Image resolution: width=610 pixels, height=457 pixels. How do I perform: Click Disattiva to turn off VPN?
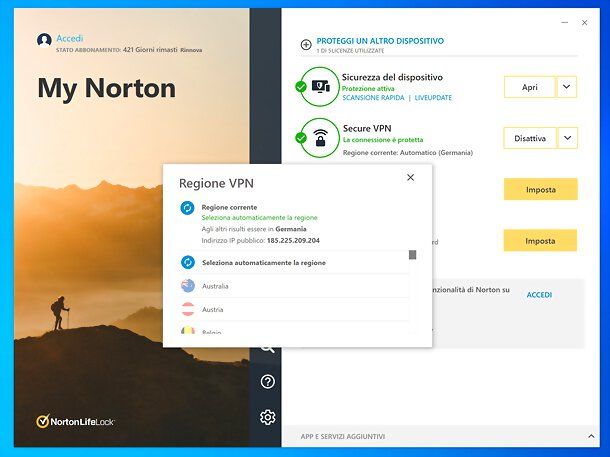tap(530, 138)
